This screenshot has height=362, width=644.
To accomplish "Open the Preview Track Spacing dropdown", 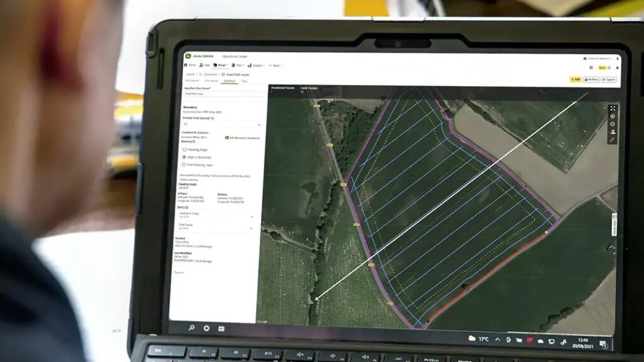I will tap(222, 124).
